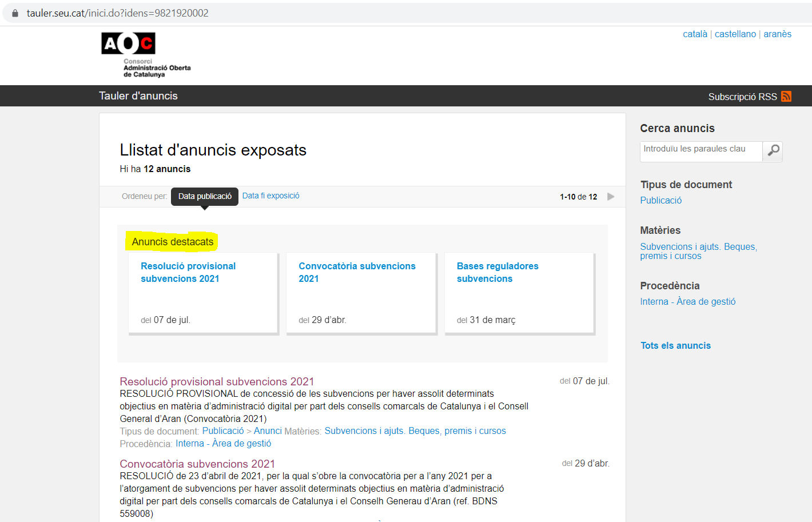Go to next page of announcements arrow
Screen dimensions: 812x522
(x=611, y=197)
